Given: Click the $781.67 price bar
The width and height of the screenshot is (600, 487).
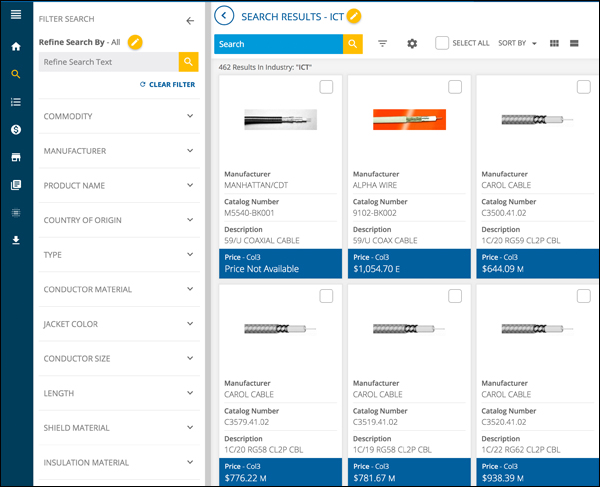Looking at the screenshot, I should [x=409, y=472].
